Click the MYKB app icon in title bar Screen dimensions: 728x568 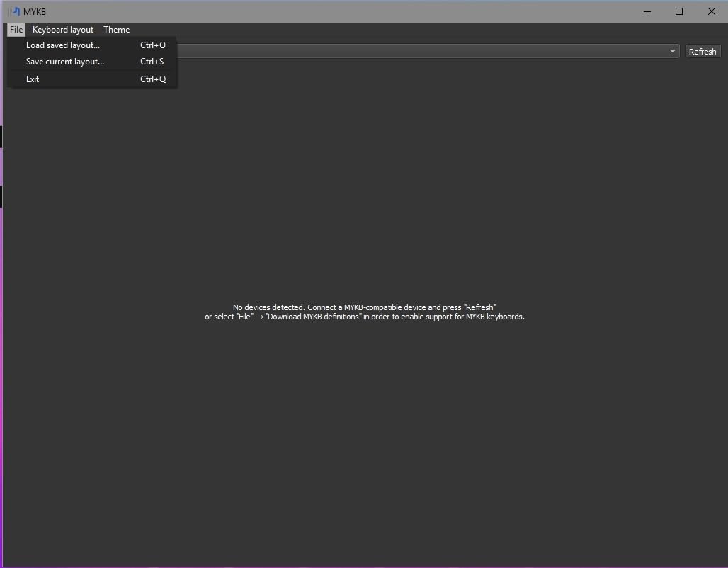(x=16, y=11)
